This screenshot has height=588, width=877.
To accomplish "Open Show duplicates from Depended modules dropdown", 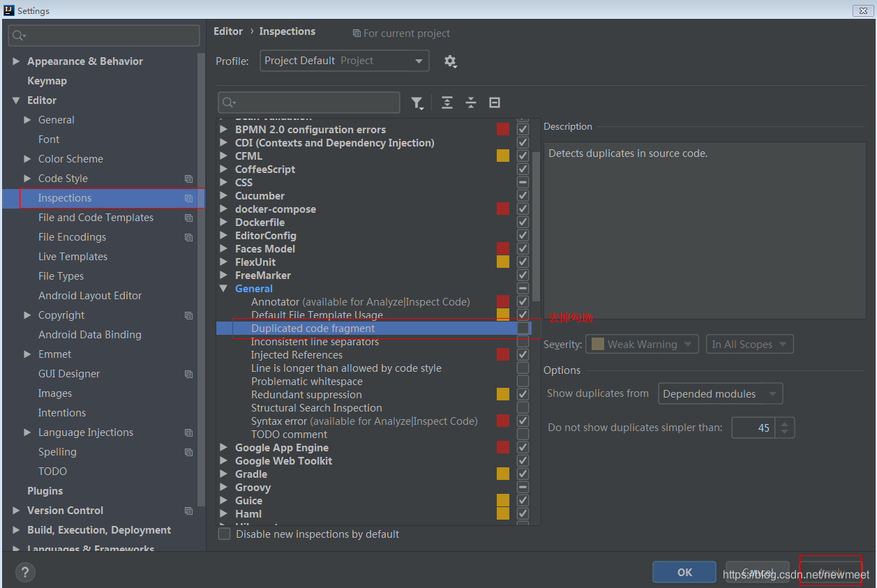I will click(720, 394).
